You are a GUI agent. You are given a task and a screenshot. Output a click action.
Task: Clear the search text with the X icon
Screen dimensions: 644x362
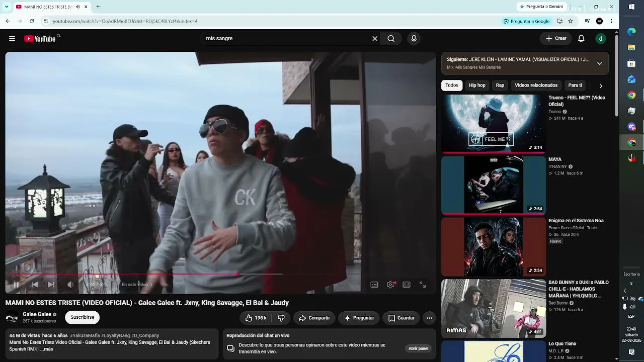pos(375,39)
